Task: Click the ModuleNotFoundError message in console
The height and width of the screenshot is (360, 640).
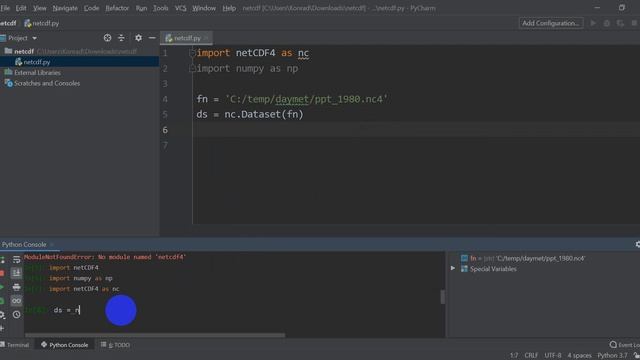Action: click(x=105, y=257)
